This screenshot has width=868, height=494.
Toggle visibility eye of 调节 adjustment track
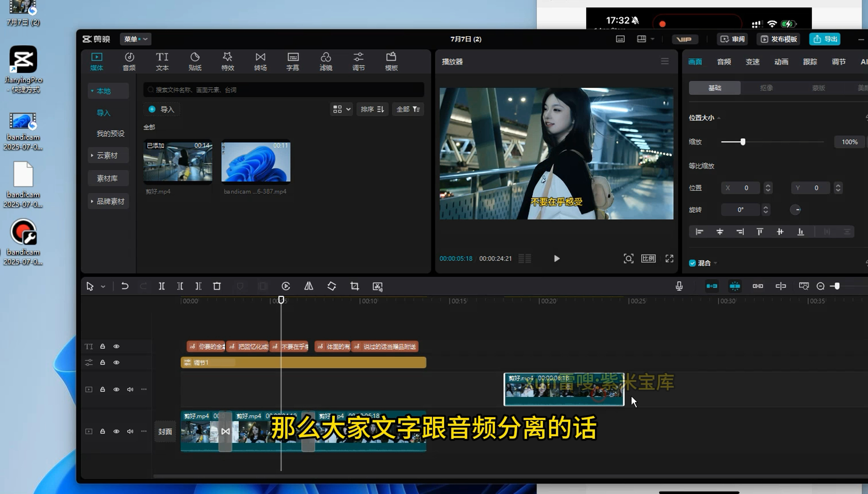click(117, 363)
